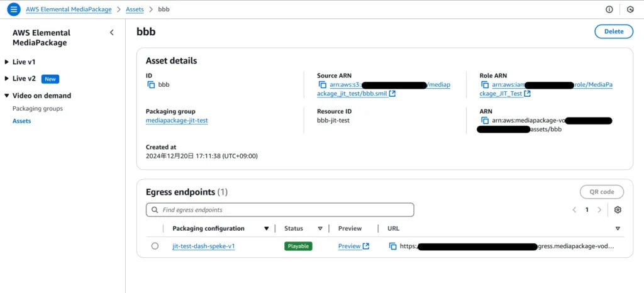The width and height of the screenshot is (644, 293).
Task: Open the hamburger navigation menu
Action: click(14, 9)
